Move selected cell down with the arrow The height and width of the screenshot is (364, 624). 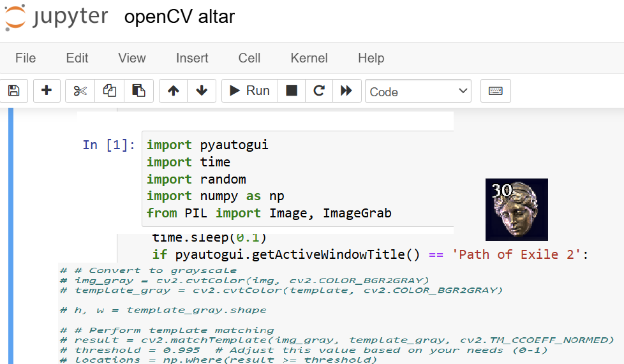pyautogui.click(x=202, y=91)
